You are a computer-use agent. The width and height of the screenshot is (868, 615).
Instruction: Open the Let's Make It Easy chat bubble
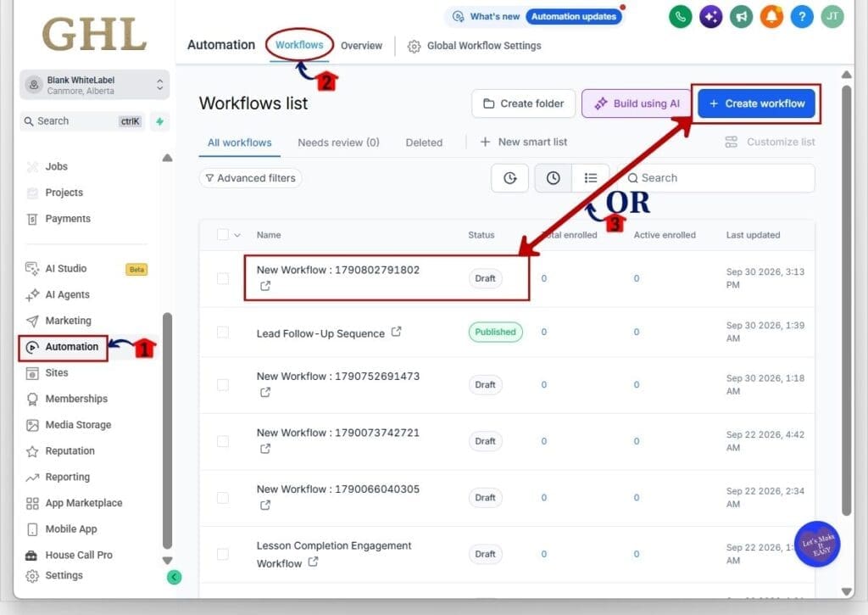(x=817, y=544)
